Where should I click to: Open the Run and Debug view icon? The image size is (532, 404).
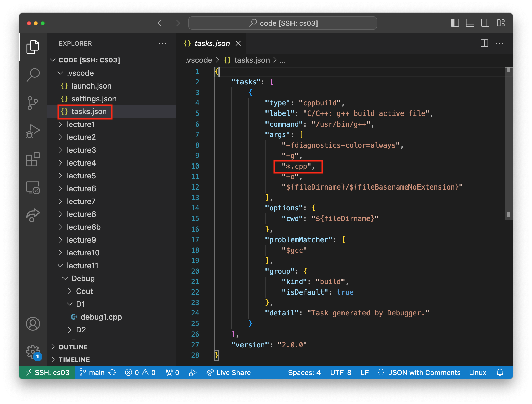tap(33, 131)
